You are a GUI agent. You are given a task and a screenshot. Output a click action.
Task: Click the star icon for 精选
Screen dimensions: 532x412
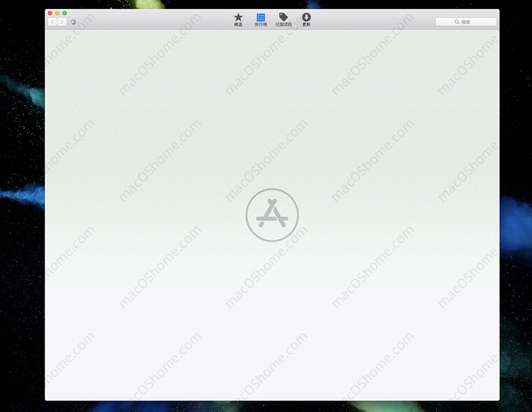(x=238, y=17)
